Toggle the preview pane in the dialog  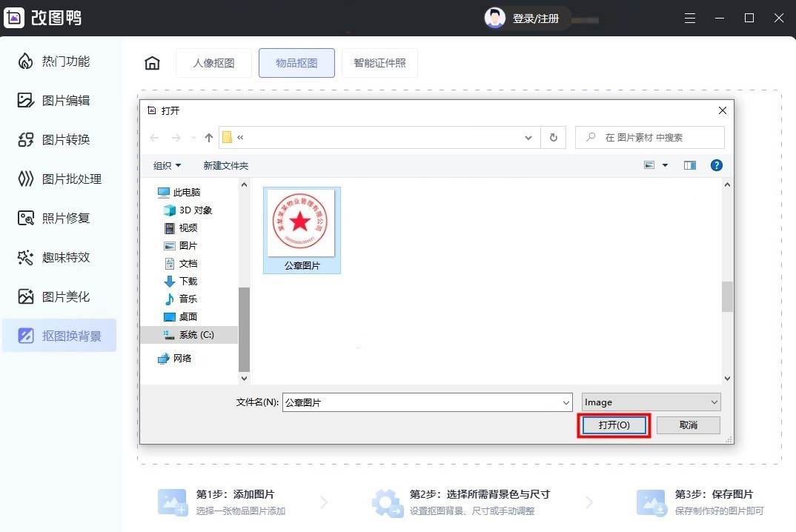(689, 165)
